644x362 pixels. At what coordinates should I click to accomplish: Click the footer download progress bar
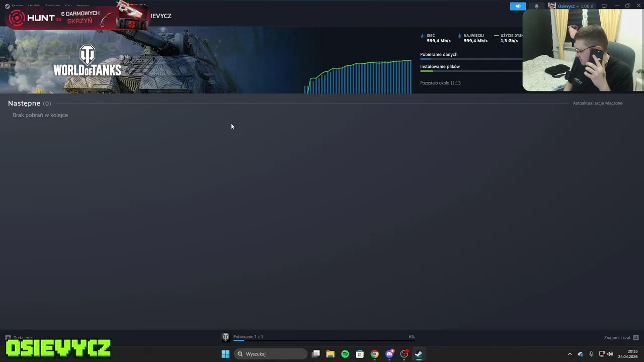324,340
